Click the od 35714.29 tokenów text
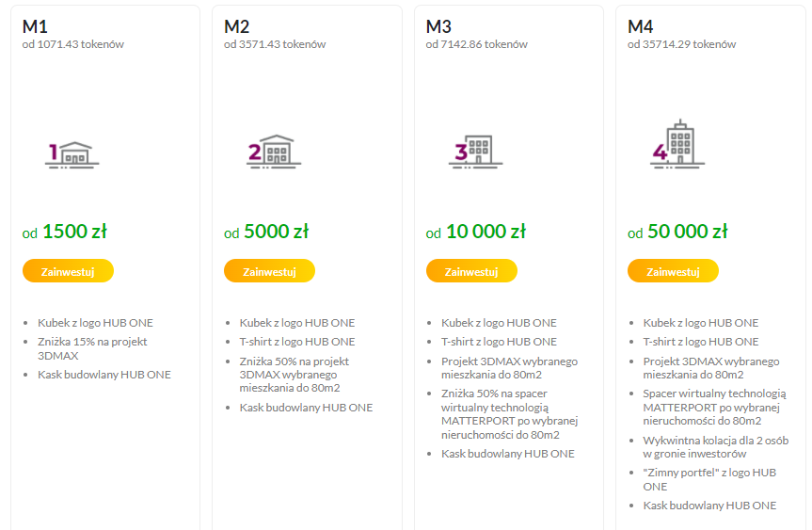The image size is (812, 530). (681, 44)
